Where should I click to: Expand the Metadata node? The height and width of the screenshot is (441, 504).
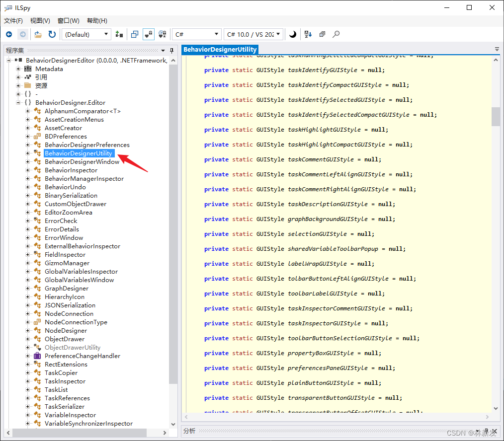click(18, 69)
